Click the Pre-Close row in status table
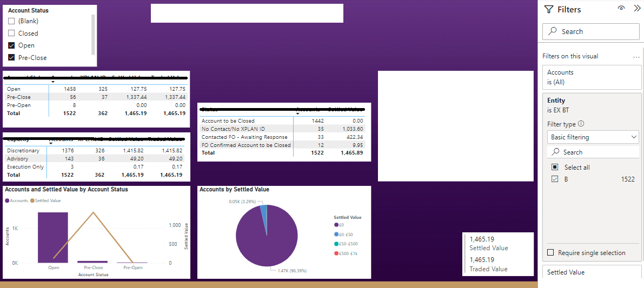This screenshot has height=288, width=644. coord(95,97)
